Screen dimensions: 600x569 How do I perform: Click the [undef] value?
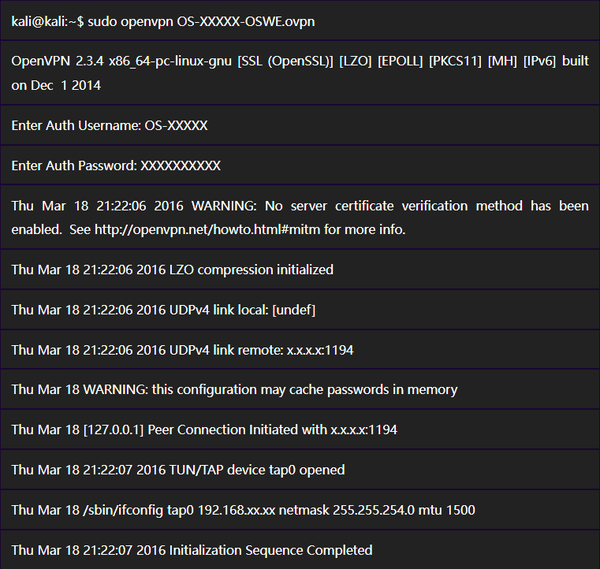[295, 310]
